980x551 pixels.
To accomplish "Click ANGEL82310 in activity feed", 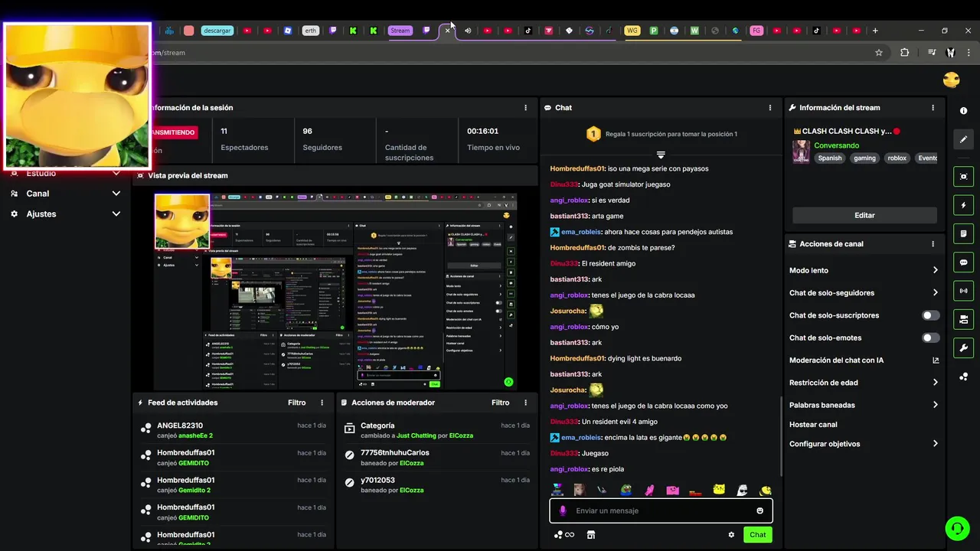I will click(x=180, y=425).
